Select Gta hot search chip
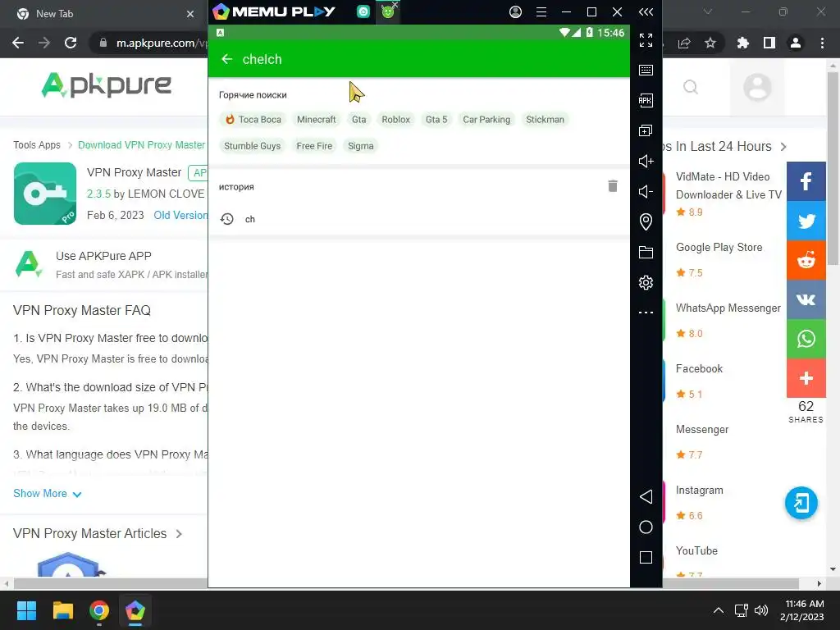This screenshot has width=840, height=630. pos(359,120)
